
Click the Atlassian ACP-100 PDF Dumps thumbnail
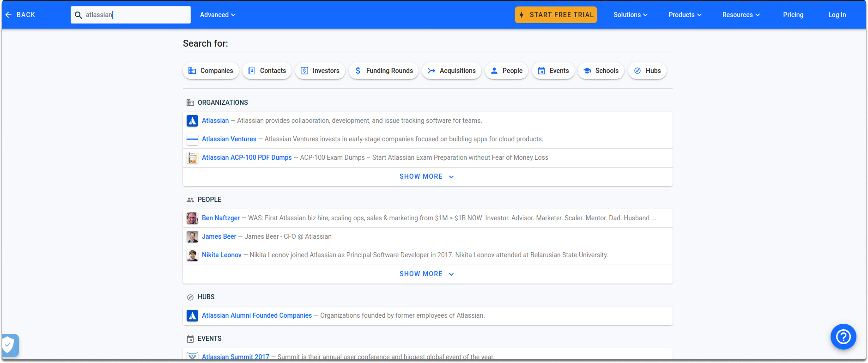click(192, 158)
